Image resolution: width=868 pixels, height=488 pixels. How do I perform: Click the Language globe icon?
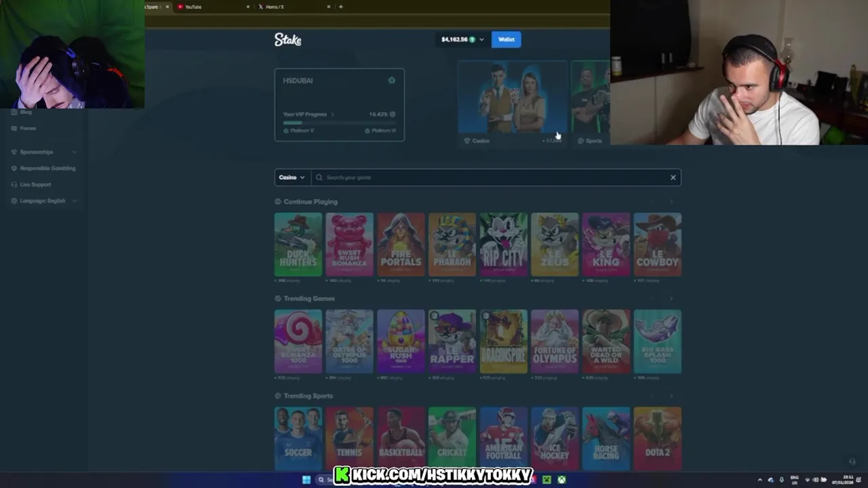(x=14, y=201)
